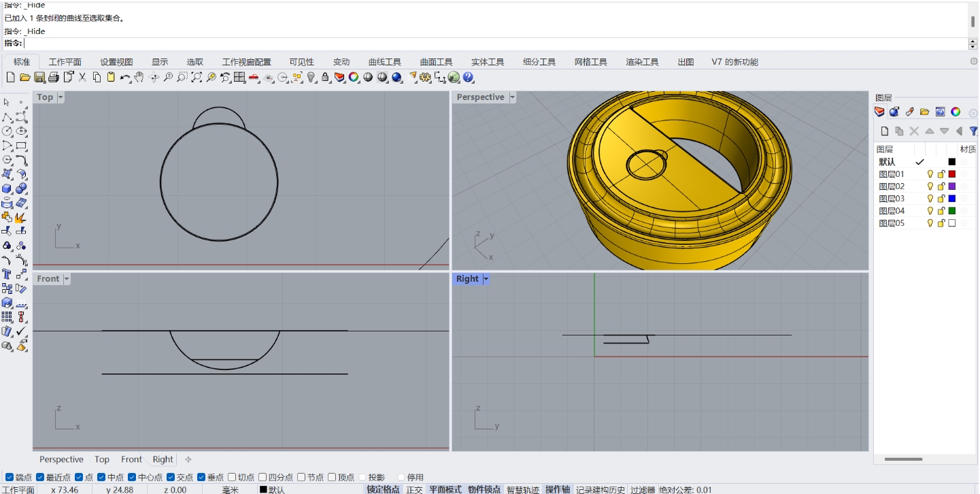980x494 pixels.
Task: Select the Box solid tool in sidebar
Action: [7, 188]
